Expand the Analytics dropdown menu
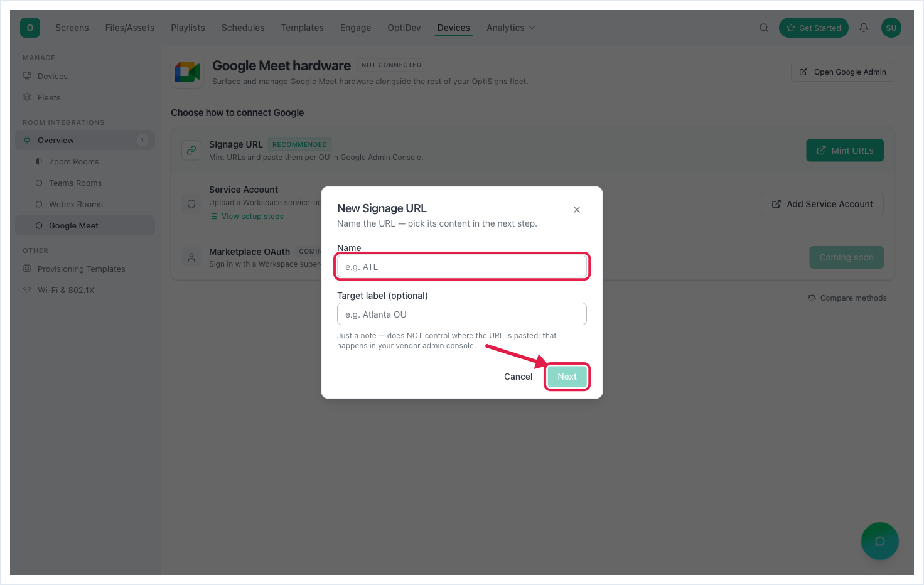The width and height of the screenshot is (924, 585). coord(510,28)
